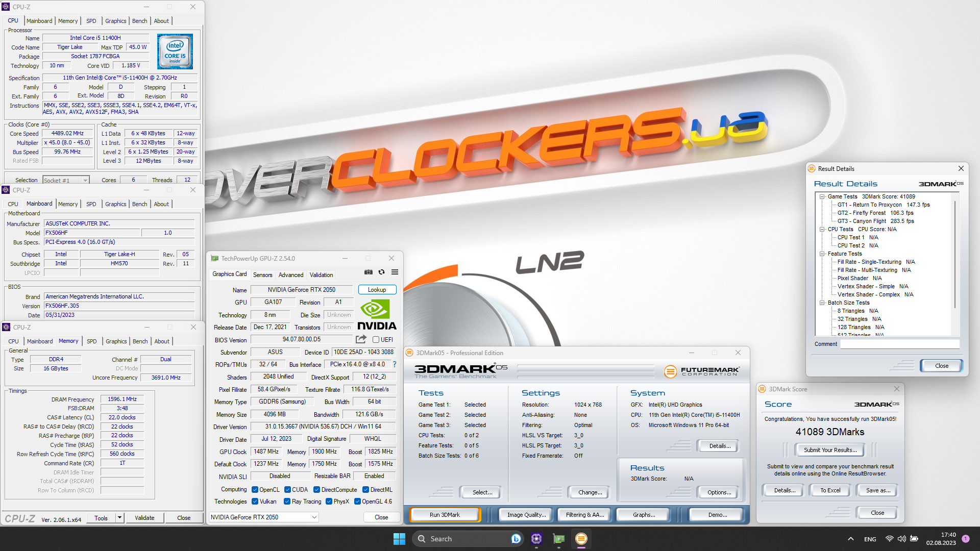Viewport: 980px width, 551px height.
Task: Click the NVIDIA logo in GPU-Z
Action: 377,315
